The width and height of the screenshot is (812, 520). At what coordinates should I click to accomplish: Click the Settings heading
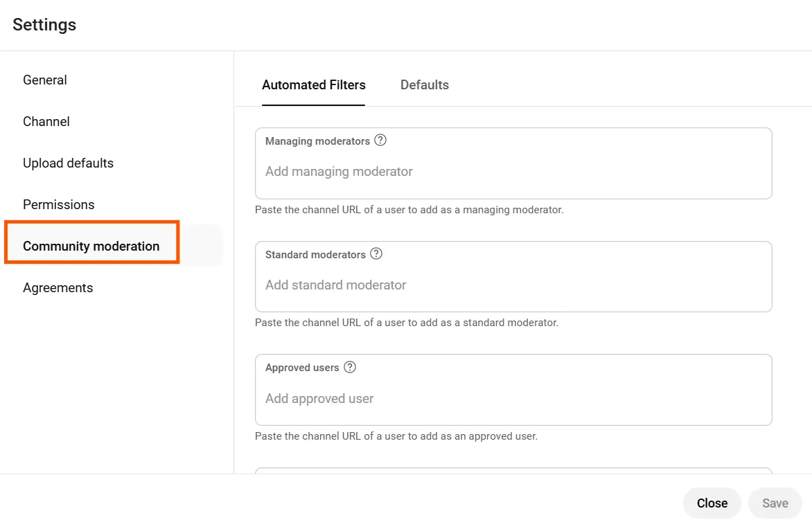pos(44,24)
